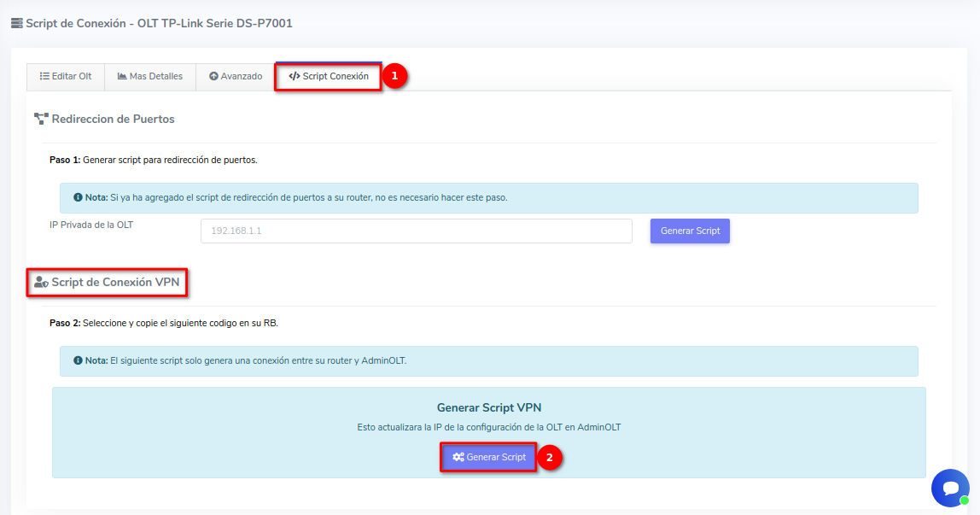Open the chat support bubble
The image size is (980, 515).
949,488
